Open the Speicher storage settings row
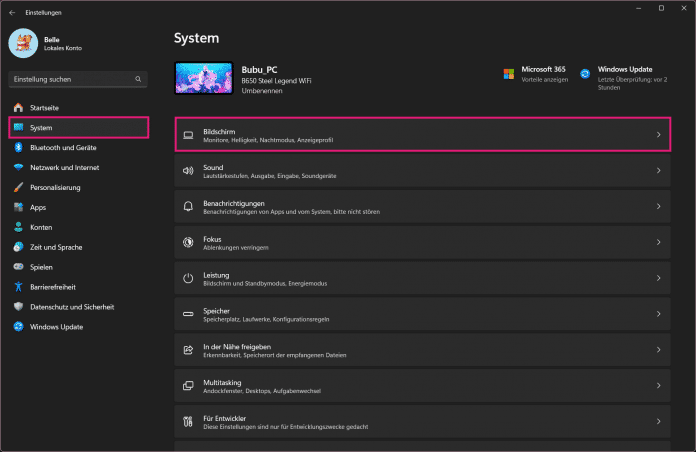Viewport: 696px width, 452px height. click(420, 314)
